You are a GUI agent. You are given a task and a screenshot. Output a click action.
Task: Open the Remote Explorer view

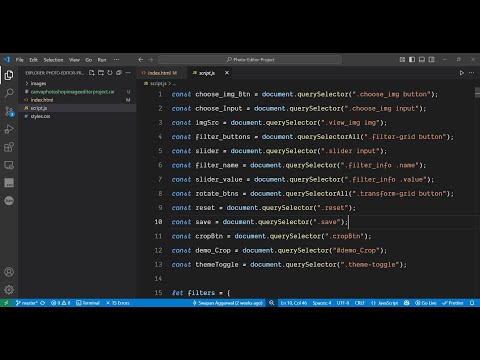pos(9,165)
